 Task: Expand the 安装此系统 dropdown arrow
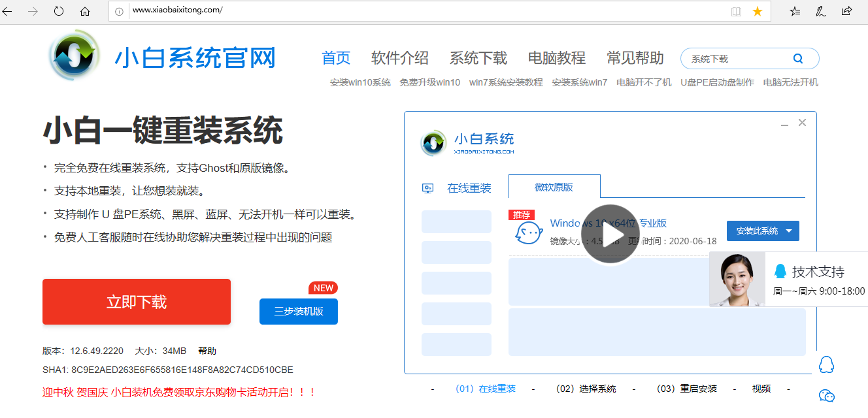[x=790, y=231]
